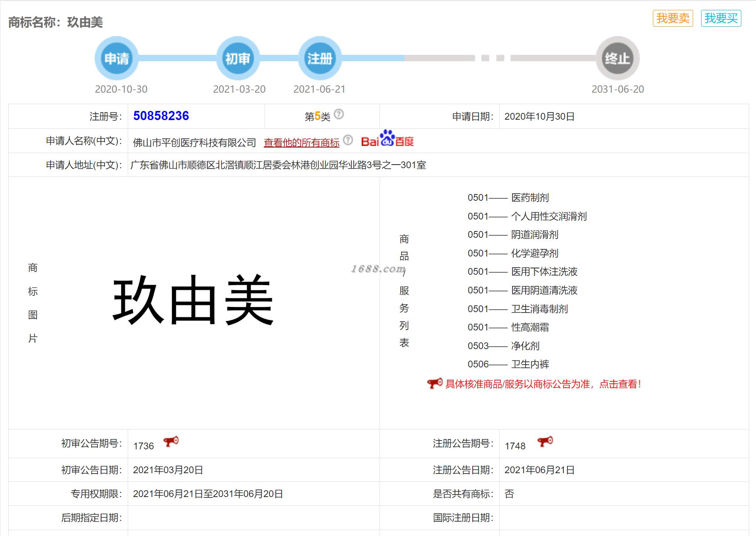
Task: Click megaphone icon next to 1748
Action: pyautogui.click(x=545, y=442)
